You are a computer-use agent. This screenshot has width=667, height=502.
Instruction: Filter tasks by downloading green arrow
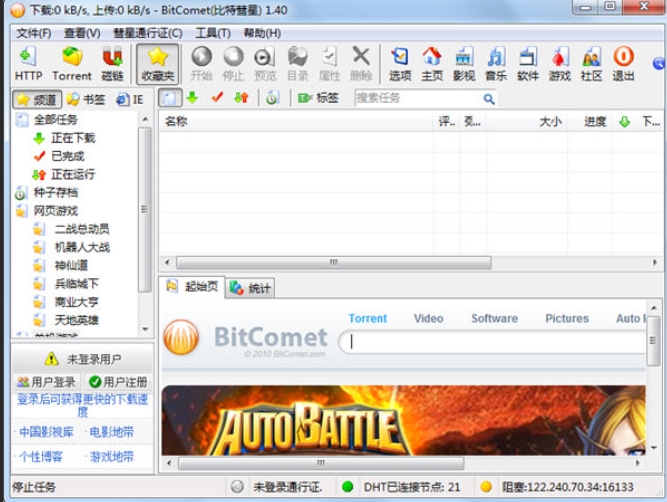[193, 98]
